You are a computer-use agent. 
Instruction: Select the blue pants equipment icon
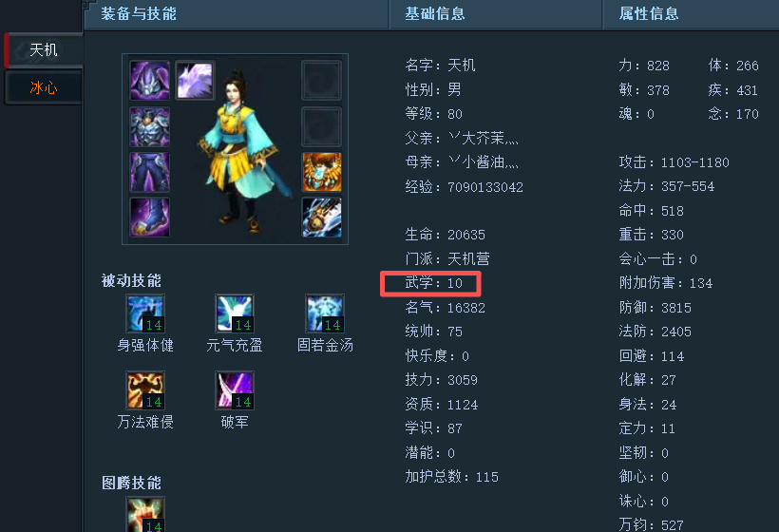149,172
